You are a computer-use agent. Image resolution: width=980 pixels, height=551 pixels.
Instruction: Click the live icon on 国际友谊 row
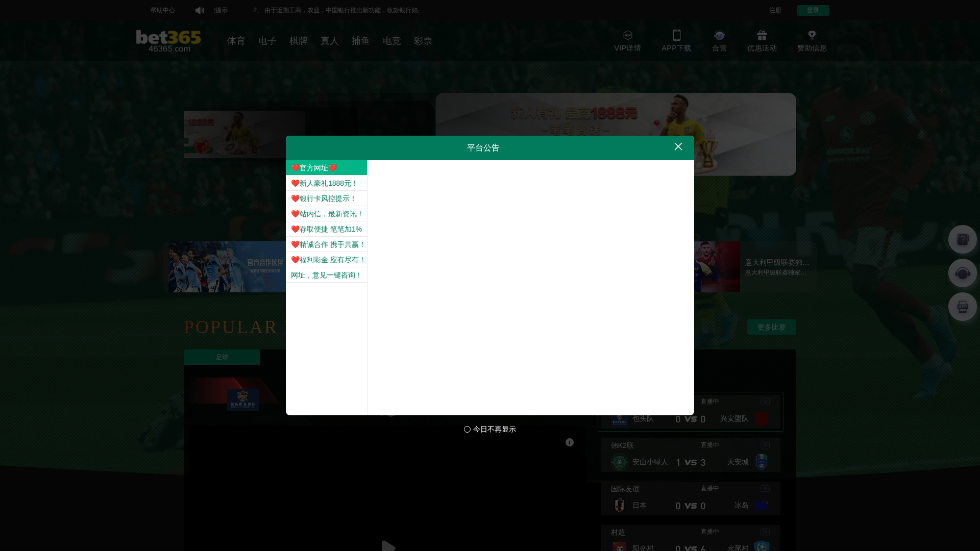point(765,488)
